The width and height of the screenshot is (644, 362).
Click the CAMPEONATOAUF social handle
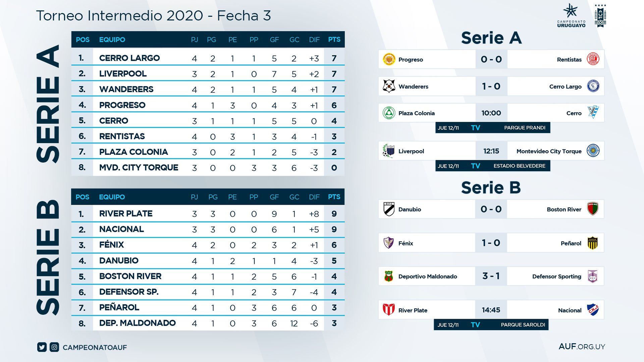pos(95,348)
